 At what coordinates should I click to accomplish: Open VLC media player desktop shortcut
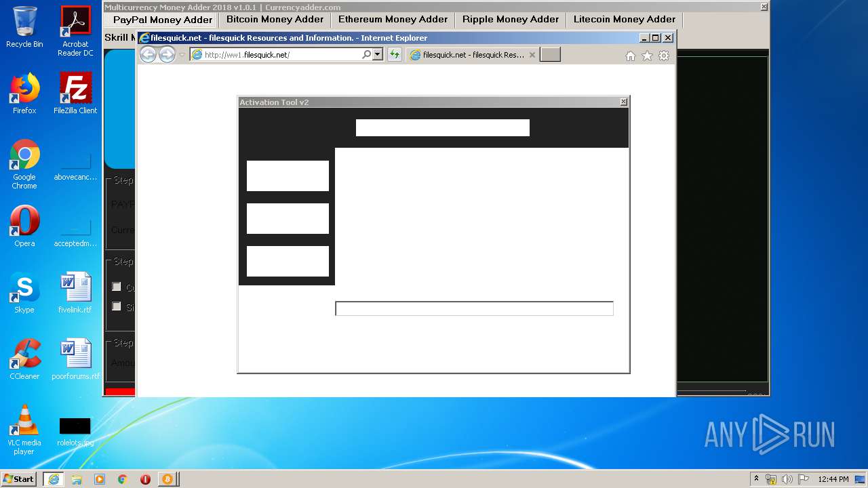pos(24,430)
